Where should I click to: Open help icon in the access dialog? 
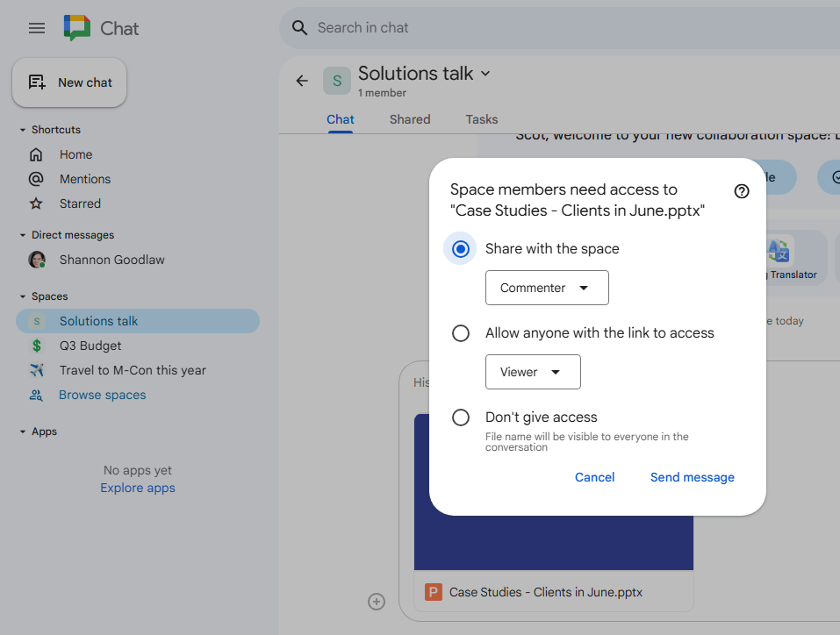742,191
